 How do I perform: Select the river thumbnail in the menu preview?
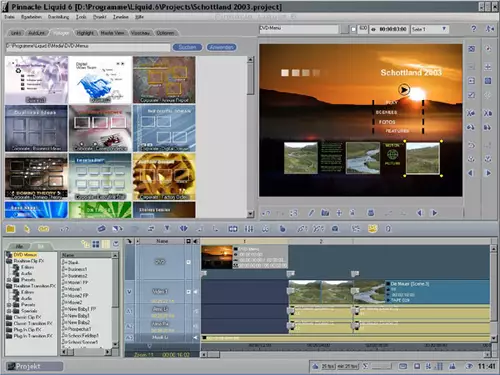pos(363,158)
